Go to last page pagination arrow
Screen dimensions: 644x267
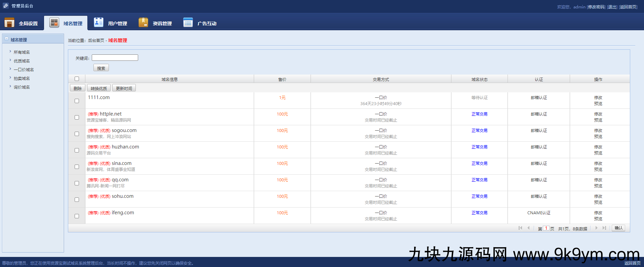(x=604, y=228)
